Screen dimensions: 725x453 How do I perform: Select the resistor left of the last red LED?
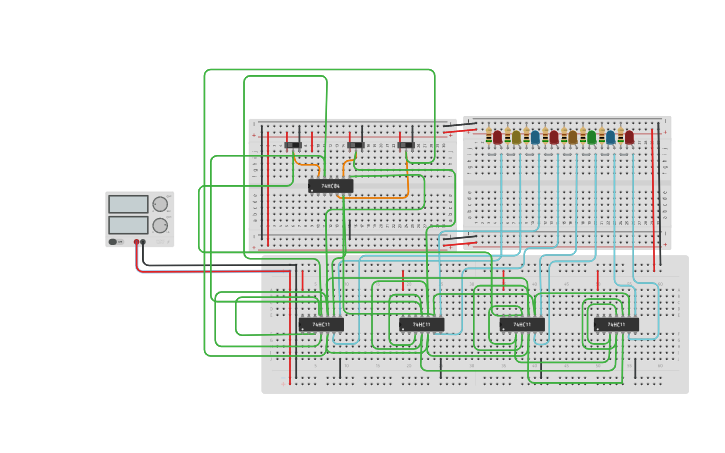point(621,135)
